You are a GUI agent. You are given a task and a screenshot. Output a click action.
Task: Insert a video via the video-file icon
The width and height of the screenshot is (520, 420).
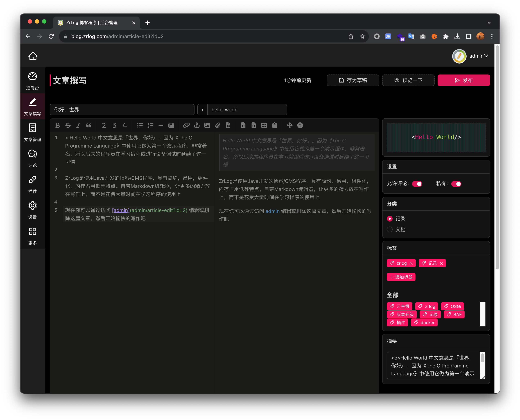pos(228,125)
